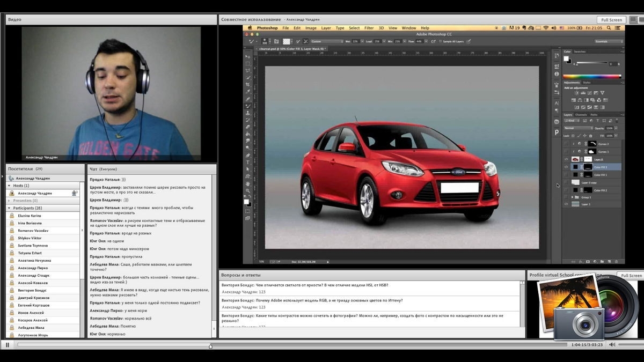The height and width of the screenshot is (362, 644).
Task: Switch to the Channels tab
Action: point(581,115)
